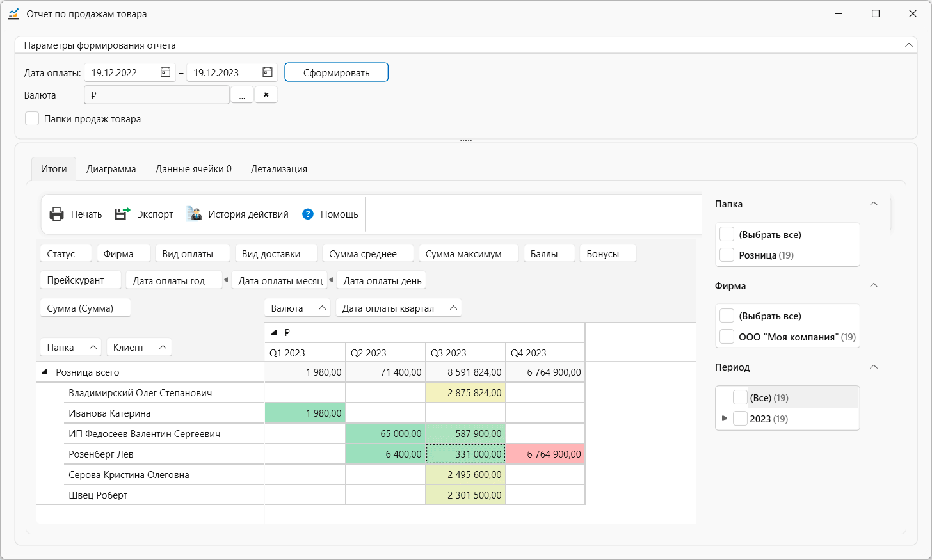Open calendar for start payment date
The height and width of the screenshot is (560, 932).
[165, 72]
